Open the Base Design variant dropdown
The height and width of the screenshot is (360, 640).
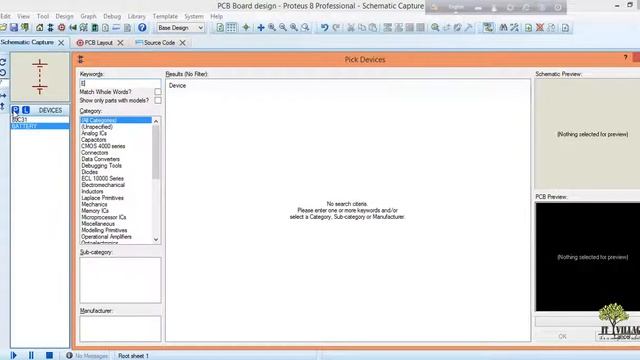pos(180,28)
